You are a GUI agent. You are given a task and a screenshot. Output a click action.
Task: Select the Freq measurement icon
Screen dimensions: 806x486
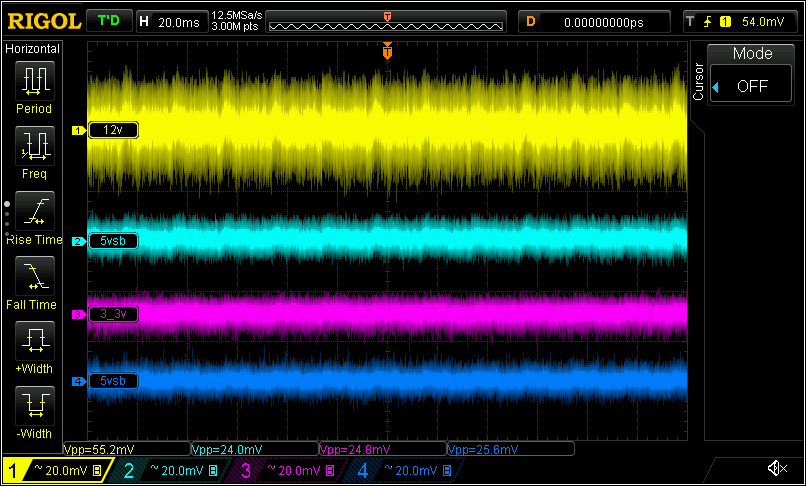(x=34, y=146)
